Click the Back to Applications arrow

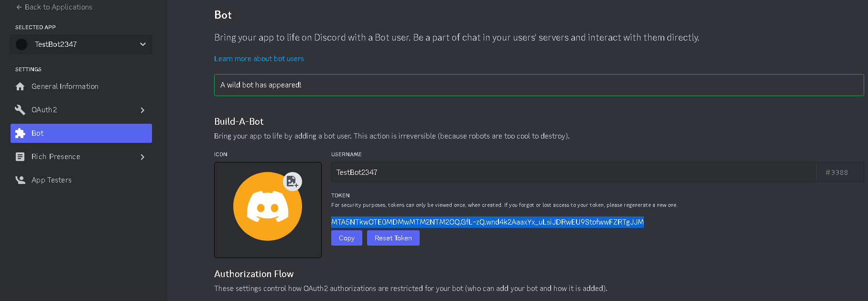tap(19, 7)
